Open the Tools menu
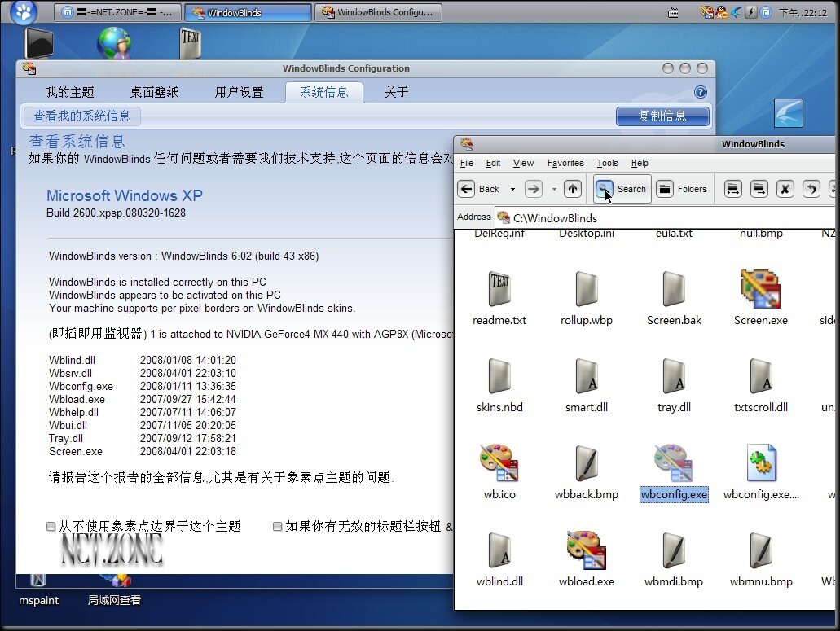840x631 pixels. (607, 163)
